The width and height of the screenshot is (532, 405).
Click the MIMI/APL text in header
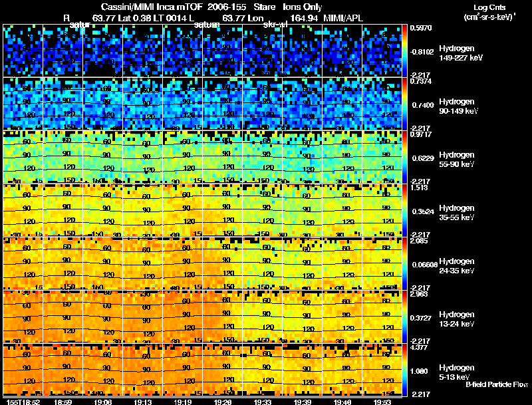pyautogui.click(x=343, y=18)
